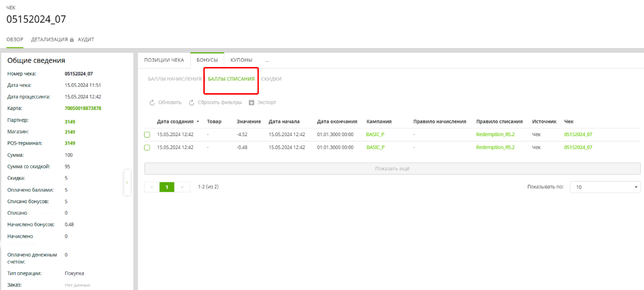Open BASIC_P campaign link in first row
644x290 pixels.
pos(375,135)
